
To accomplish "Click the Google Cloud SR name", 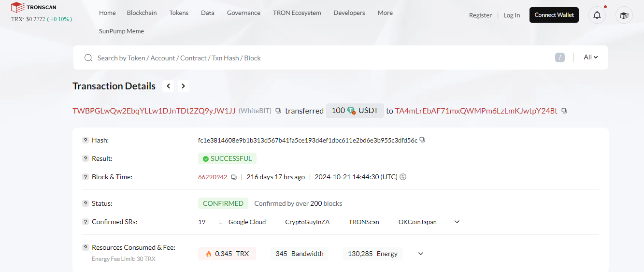I will tap(247, 222).
